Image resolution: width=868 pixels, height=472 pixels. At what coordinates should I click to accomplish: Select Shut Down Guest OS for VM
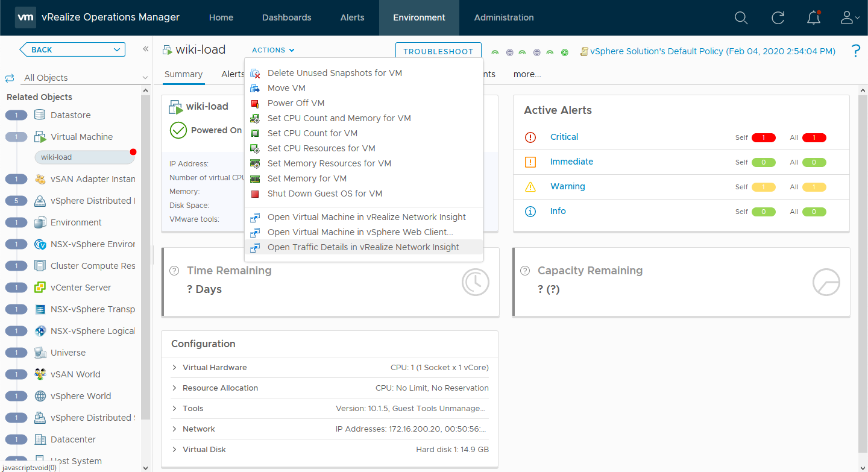363,194
